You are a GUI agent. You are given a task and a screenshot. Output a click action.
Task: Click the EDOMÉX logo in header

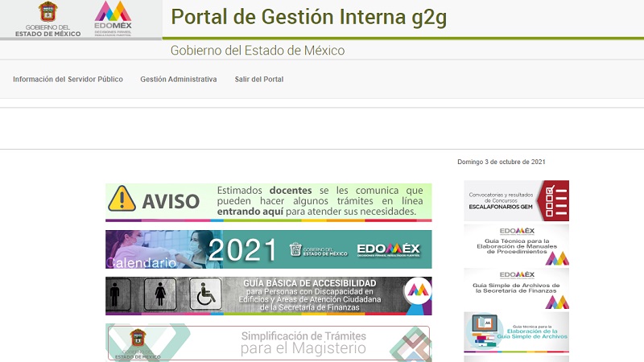tap(113, 19)
